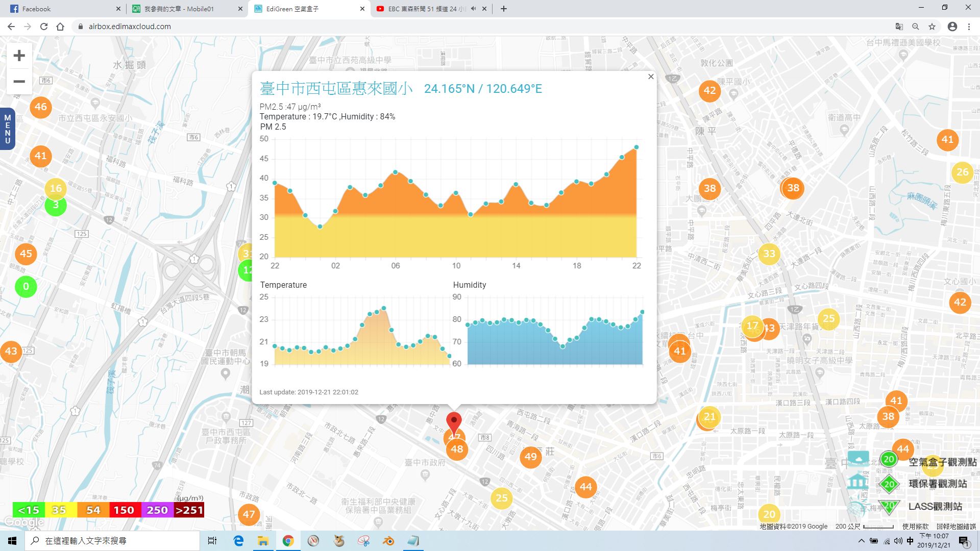Open the volume control in tray
The width and height of the screenshot is (980, 551).
[898, 541]
